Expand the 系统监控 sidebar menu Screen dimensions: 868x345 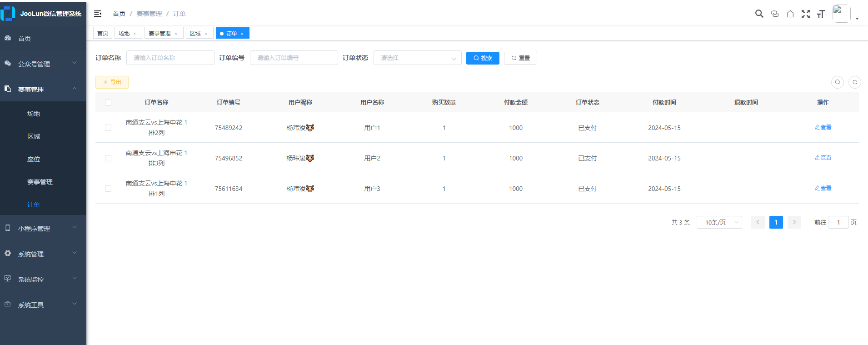pyautogui.click(x=43, y=279)
